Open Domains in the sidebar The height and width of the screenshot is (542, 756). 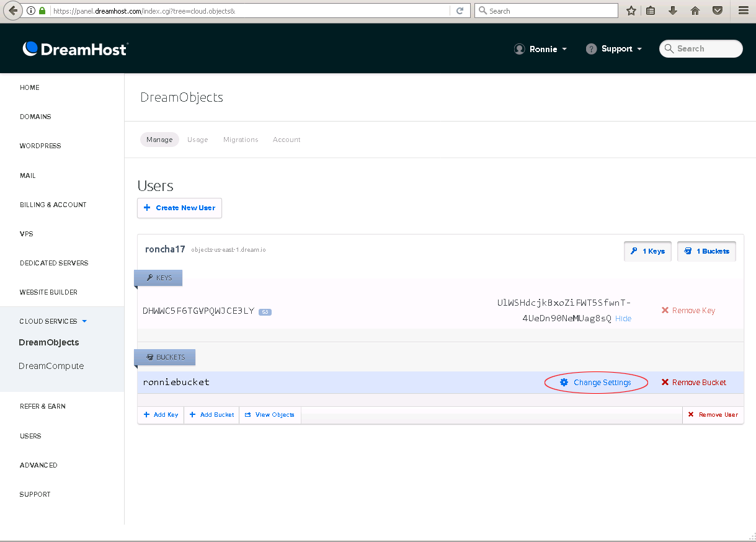click(x=35, y=117)
